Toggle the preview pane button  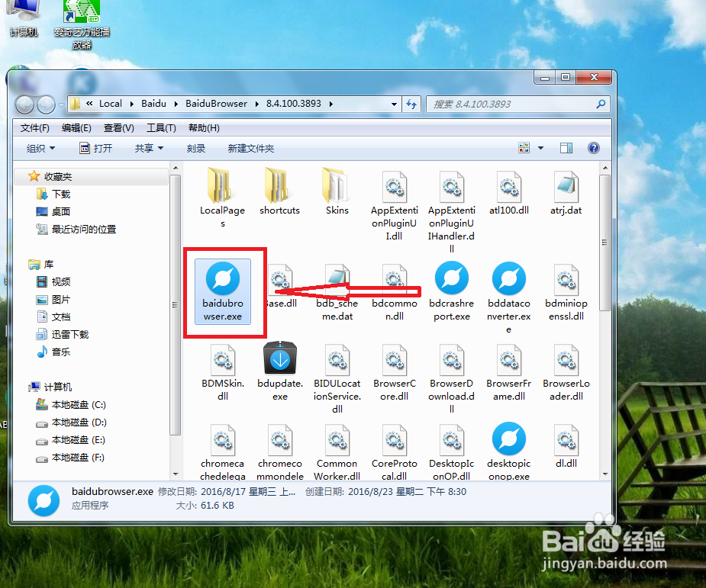click(566, 148)
